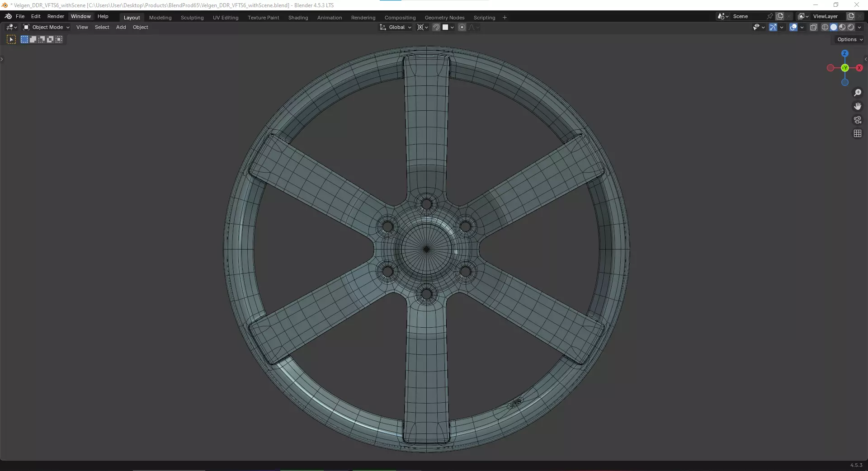
Task: Choose Extend selection mode icon
Action: click(33, 39)
